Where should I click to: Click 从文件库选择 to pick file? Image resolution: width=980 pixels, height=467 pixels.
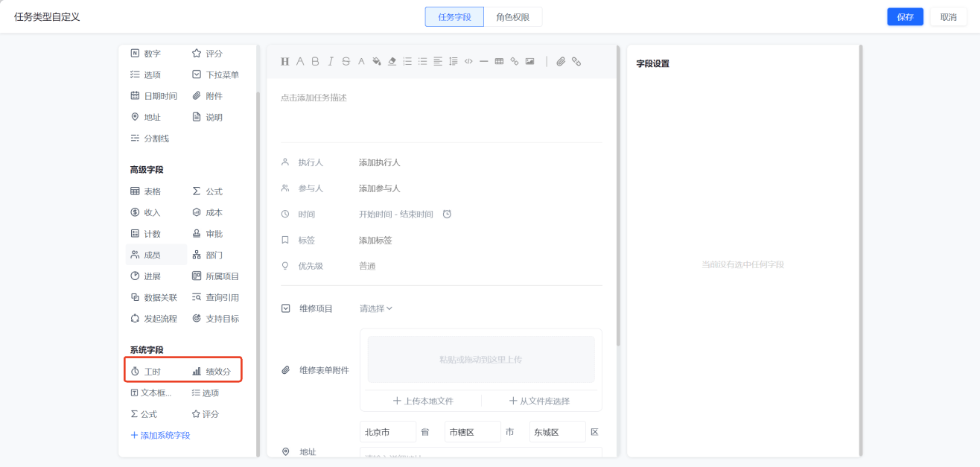click(x=540, y=401)
